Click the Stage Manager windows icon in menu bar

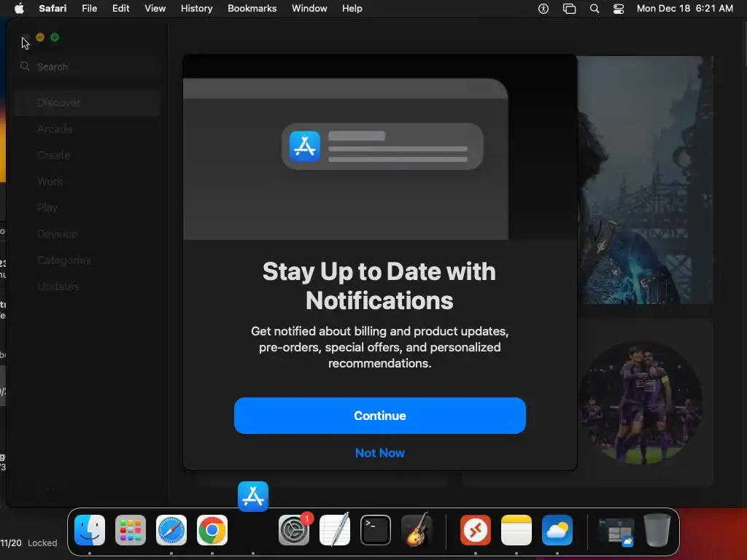[569, 9]
